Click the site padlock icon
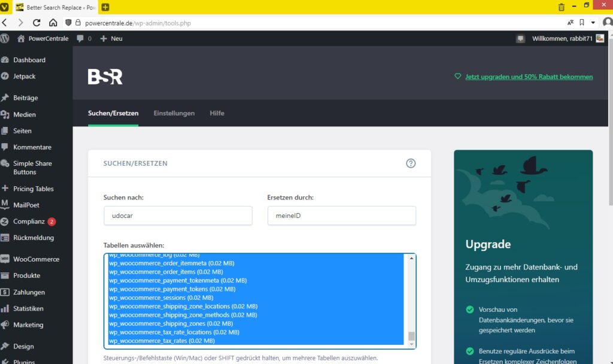This screenshot has height=364, width=613. (x=78, y=23)
